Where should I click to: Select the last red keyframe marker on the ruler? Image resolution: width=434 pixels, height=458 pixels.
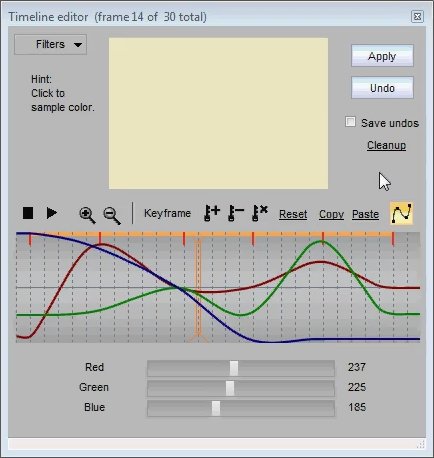(x=393, y=239)
